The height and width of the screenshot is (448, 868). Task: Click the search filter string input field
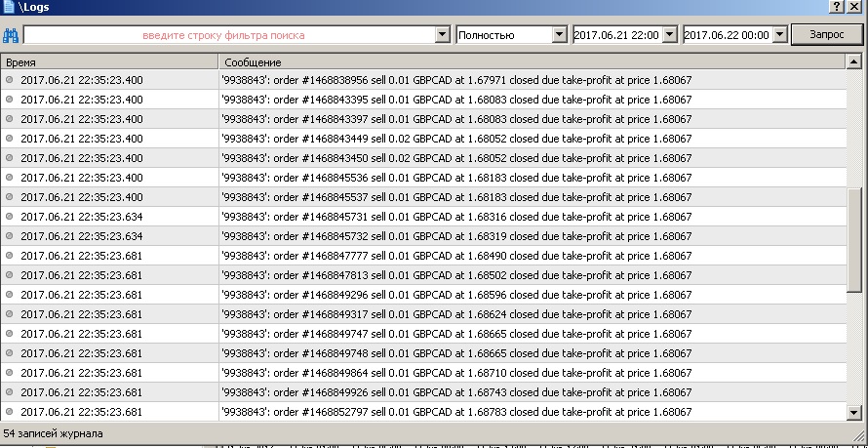(229, 35)
